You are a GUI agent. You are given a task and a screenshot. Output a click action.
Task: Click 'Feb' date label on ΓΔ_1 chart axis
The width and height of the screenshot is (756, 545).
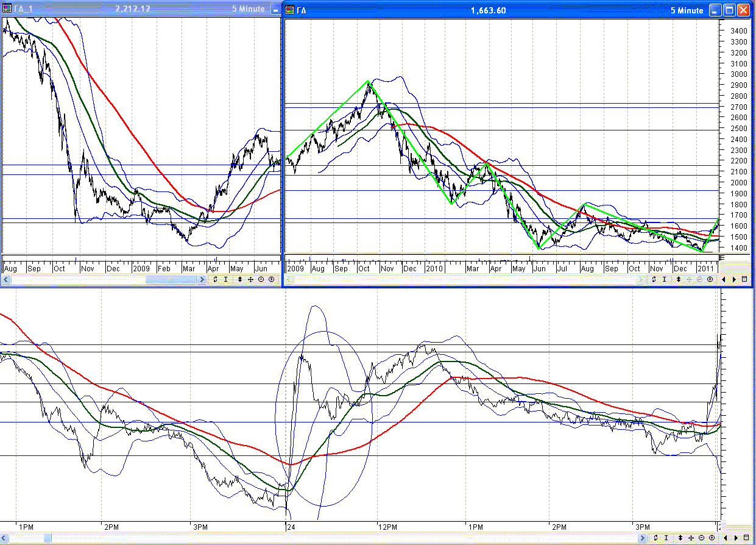pos(164,268)
